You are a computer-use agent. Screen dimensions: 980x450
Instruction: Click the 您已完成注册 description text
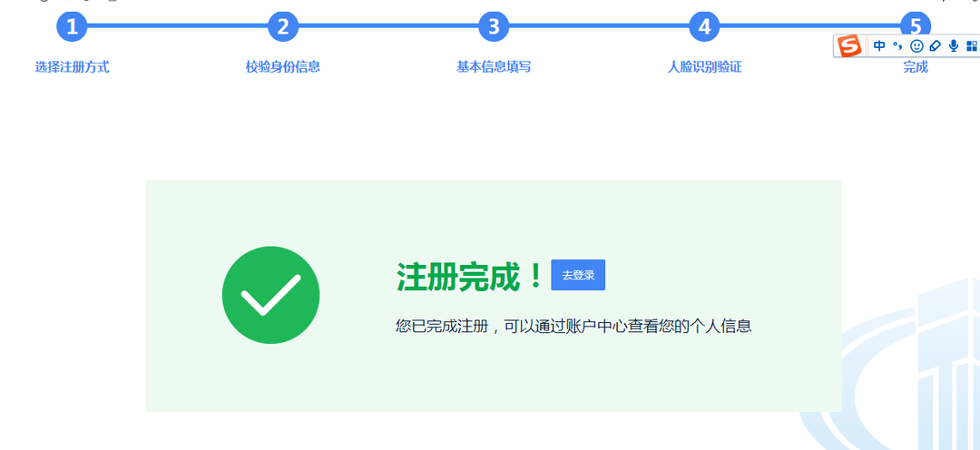coord(573,327)
